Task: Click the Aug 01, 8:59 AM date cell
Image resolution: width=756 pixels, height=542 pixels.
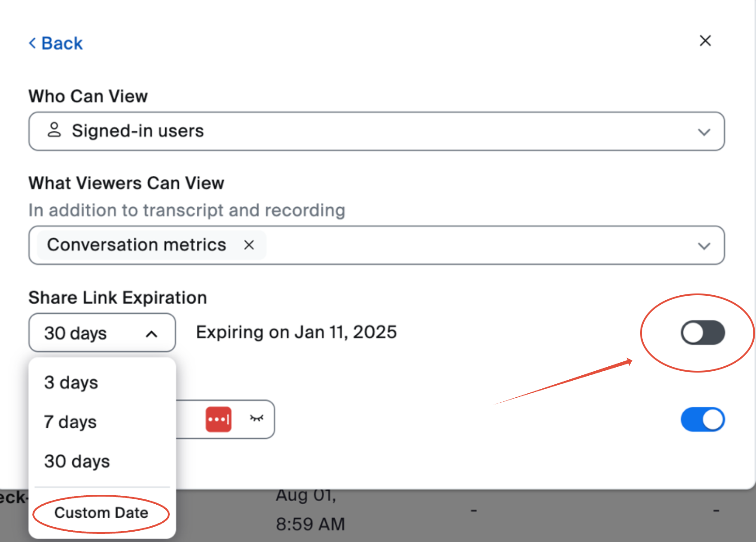Action: pyautogui.click(x=310, y=510)
